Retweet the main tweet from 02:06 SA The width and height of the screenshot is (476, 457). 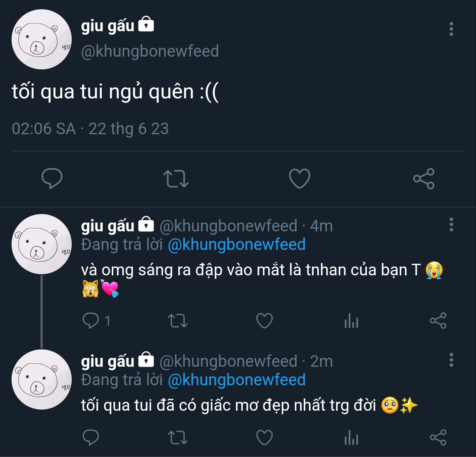[176, 179]
